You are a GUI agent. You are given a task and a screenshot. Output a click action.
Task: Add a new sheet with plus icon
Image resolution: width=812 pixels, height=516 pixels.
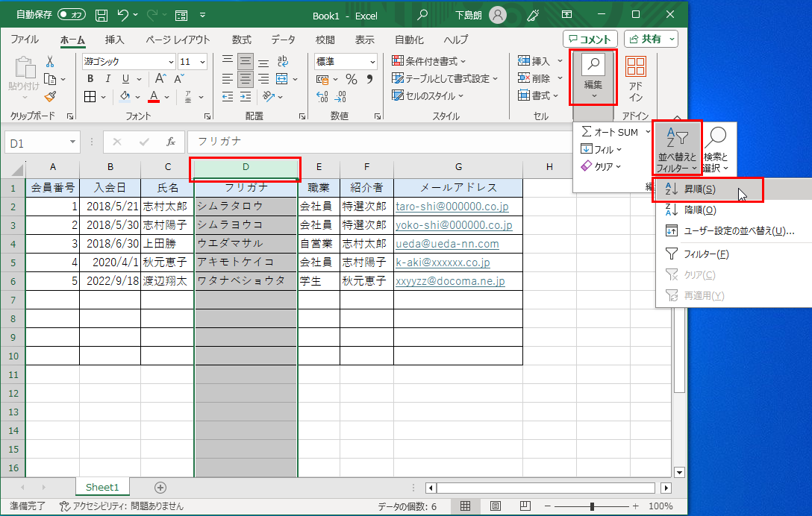point(160,488)
